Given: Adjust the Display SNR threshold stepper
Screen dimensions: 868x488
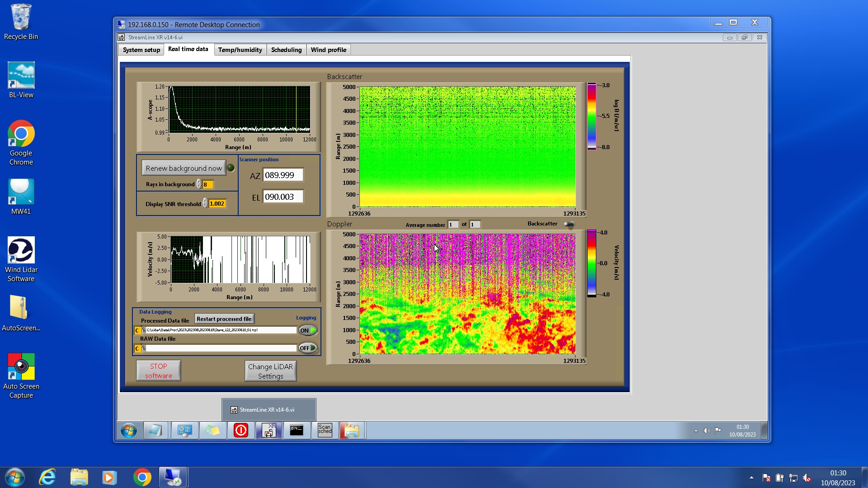Looking at the screenshot, I should (x=205, y=203).
